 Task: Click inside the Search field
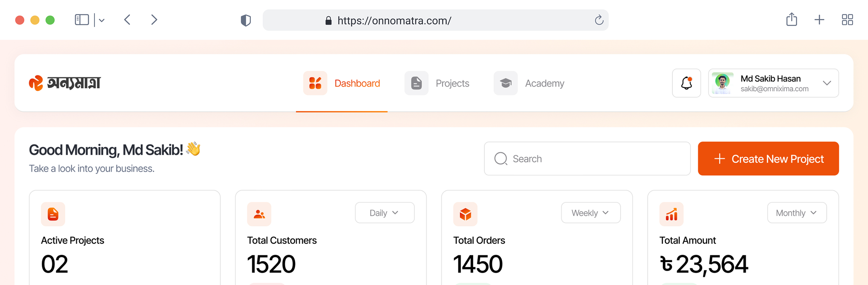tap(587, 158)
